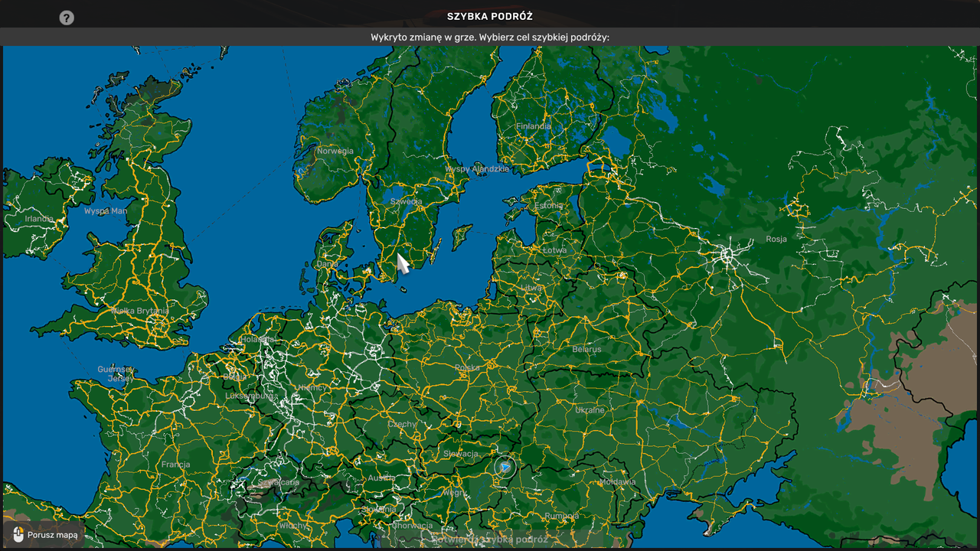Viewport: 980px width, 551px height.
Task: Select the Ukraina label on the map
Action: 590,409
